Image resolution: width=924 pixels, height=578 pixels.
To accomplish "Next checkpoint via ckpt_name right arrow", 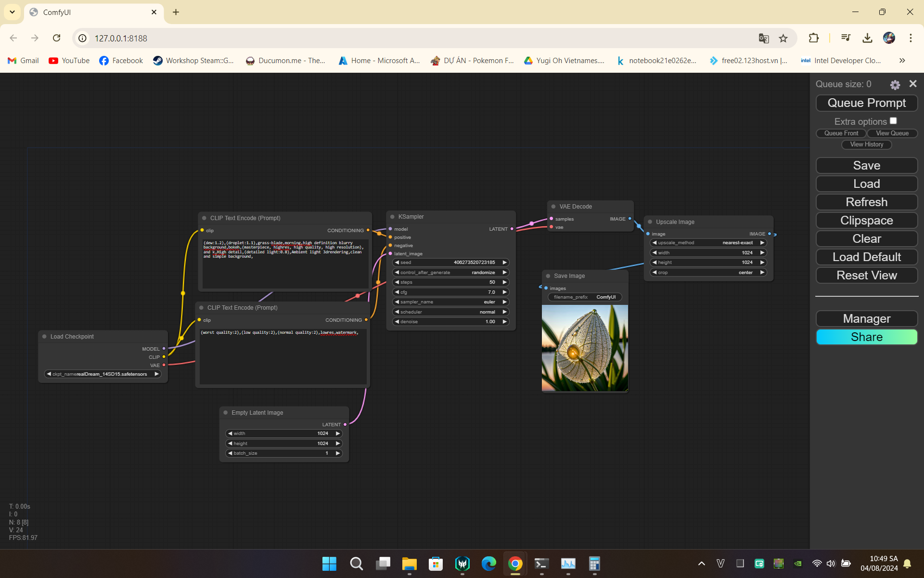I will pos(156,374).
